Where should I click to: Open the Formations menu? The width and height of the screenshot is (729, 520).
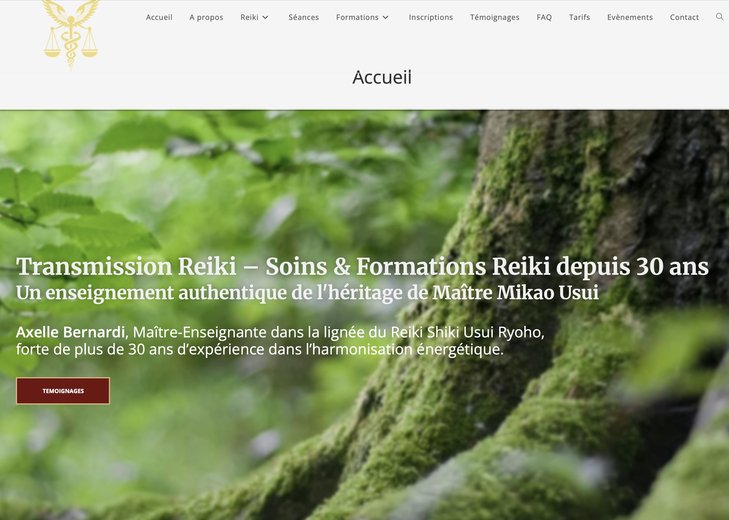point(357,17)
